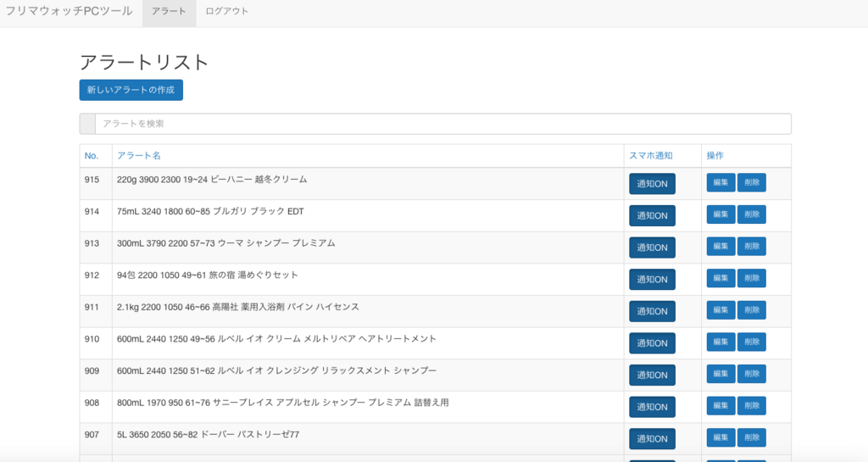Viewport: 868px width, 462px height.
Task: Toggle 通知ON for alert 911
Action: [652, 311]
